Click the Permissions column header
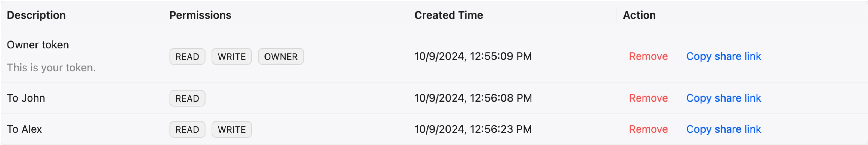This screenshot has width=868, height=145. point(200,15)
